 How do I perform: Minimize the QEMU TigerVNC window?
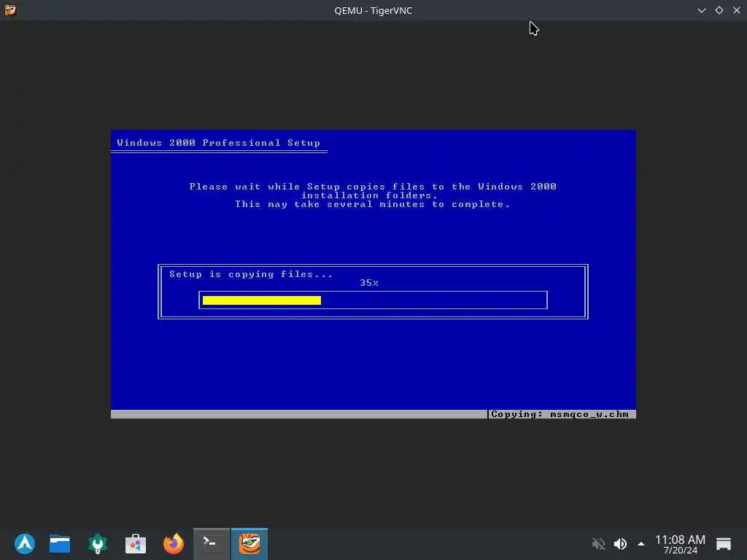coord(701,10)
